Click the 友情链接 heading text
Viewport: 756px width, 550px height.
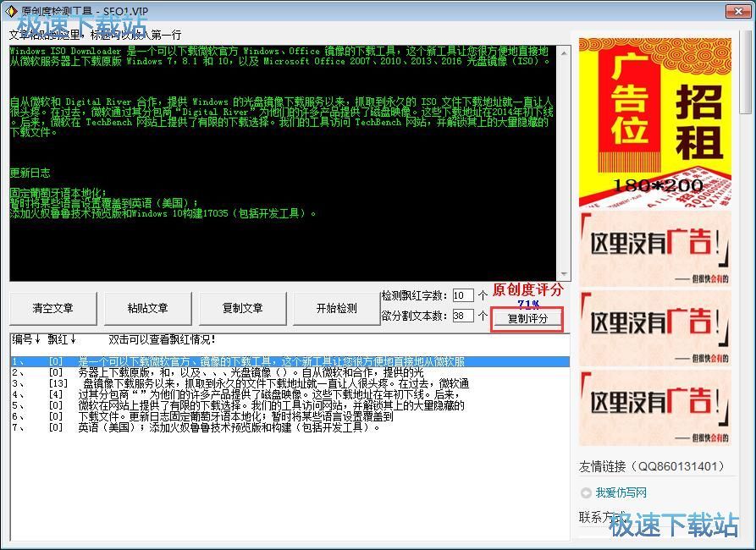coord(652,466)
